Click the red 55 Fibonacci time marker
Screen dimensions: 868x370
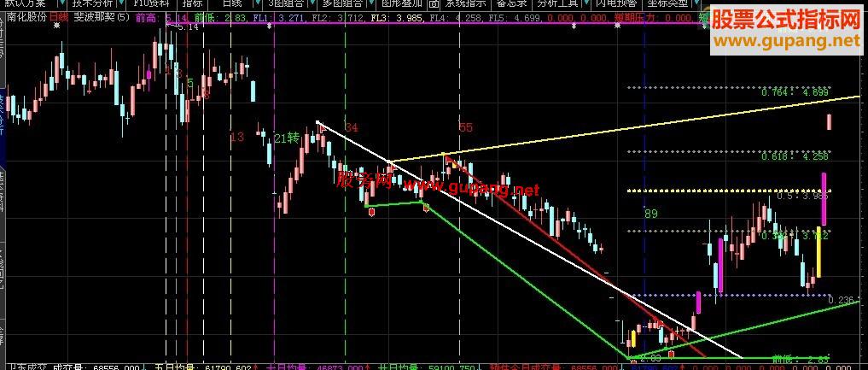pyautogui.click(x=465, y=128)
